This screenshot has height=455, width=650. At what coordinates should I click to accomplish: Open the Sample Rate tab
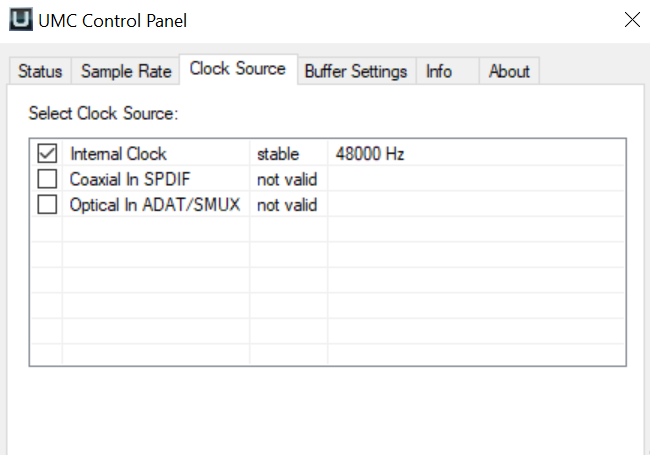tap(126, 71)
